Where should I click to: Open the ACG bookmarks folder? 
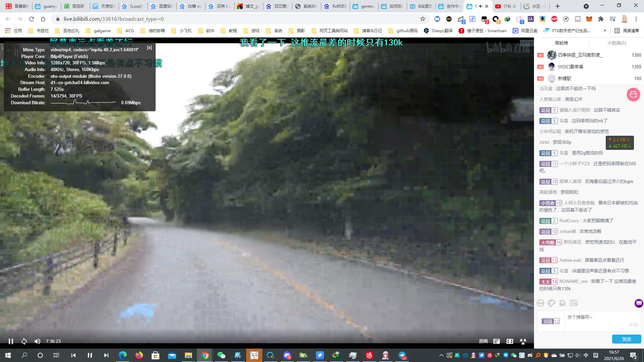coord(126,31)
